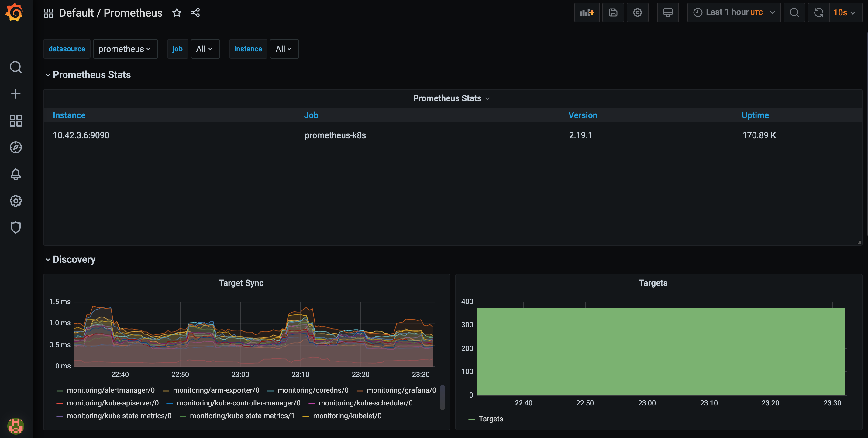
Task: Star the Prometheus dashboard
Action: [x=177, y=12]
